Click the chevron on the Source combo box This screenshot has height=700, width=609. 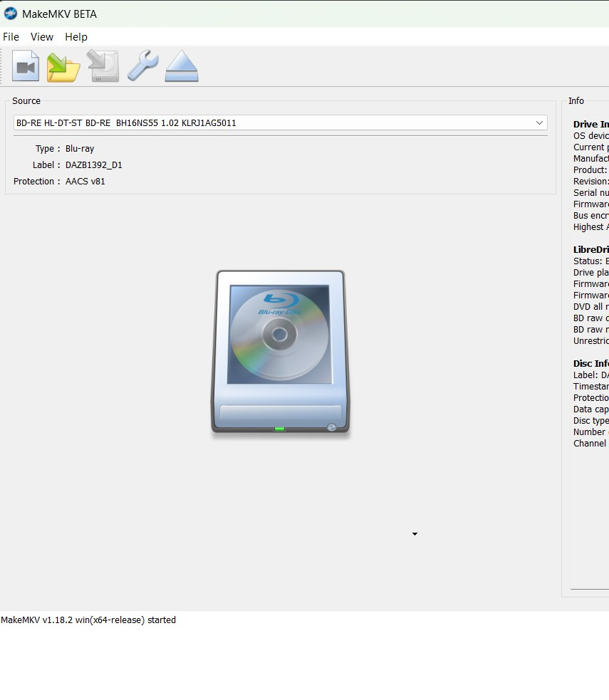coord(539,122)
